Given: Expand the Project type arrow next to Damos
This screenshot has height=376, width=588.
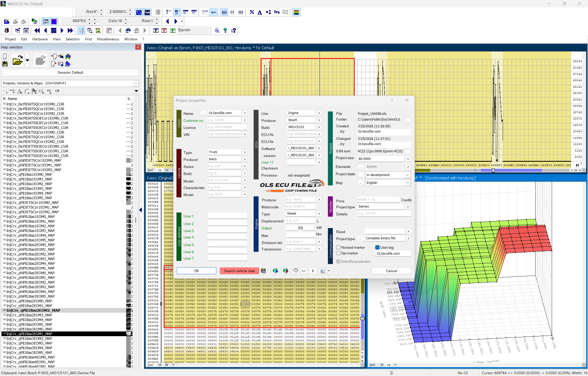Looking at the screenshot, I should [x=408, y=206].
